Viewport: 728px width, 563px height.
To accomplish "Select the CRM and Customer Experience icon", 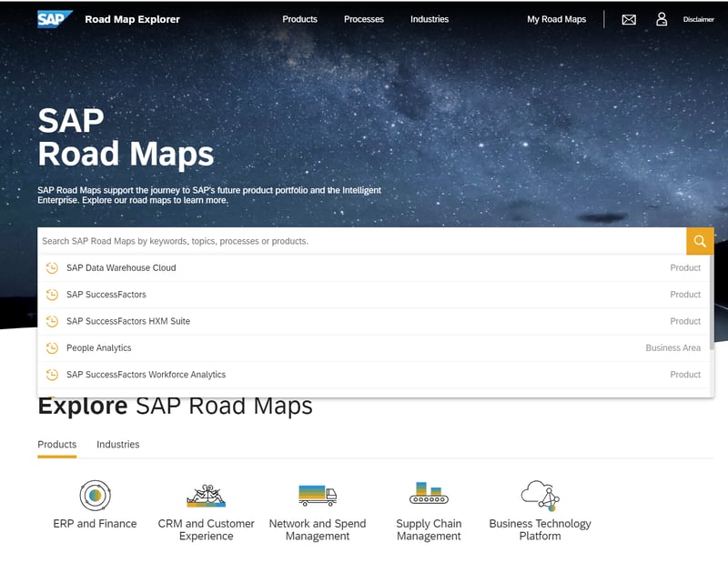I will tap(207, 495).
